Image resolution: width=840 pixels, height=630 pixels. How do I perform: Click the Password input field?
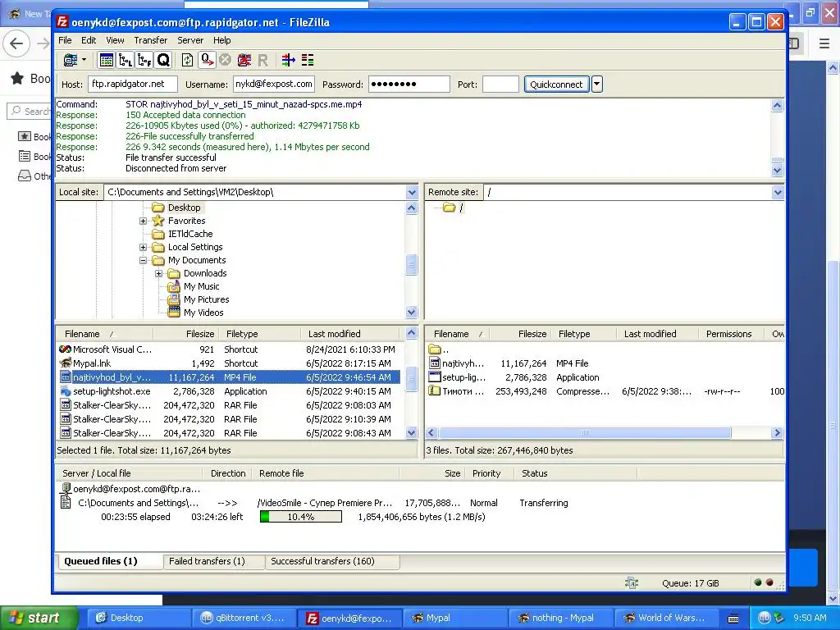(x=409, y=84)
